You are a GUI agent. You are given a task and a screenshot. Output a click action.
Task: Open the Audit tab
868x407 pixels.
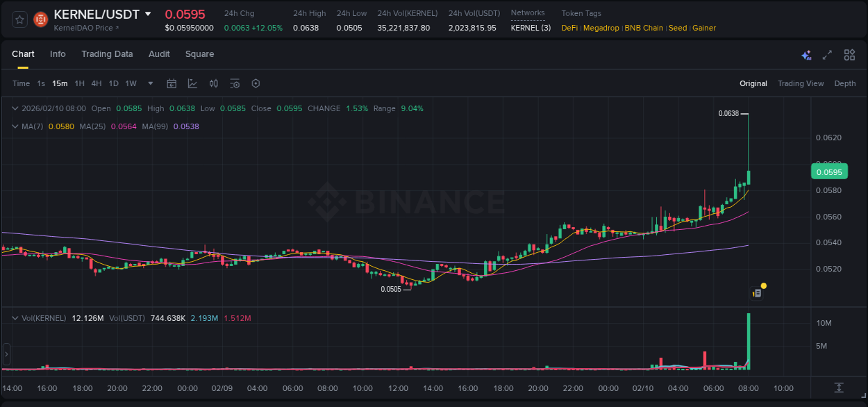click(159, 53)
